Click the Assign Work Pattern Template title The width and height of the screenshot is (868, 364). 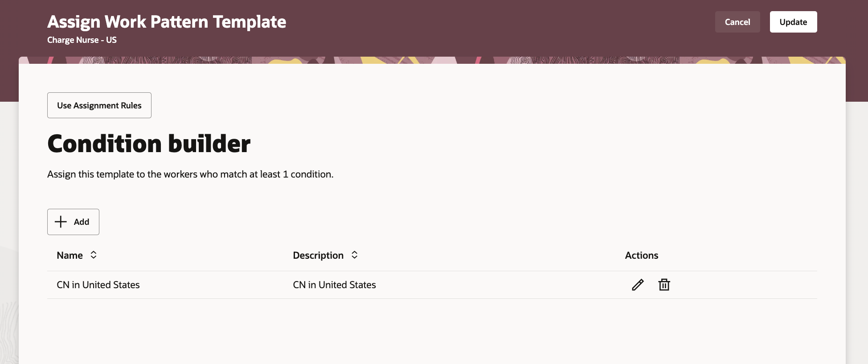click(x=167, y=22)
